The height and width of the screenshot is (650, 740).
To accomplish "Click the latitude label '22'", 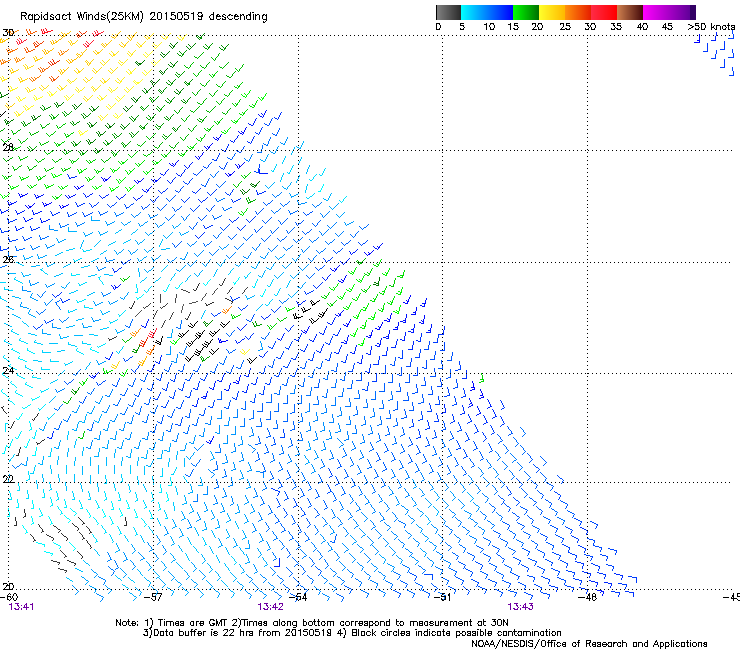I will coord(8,479).
